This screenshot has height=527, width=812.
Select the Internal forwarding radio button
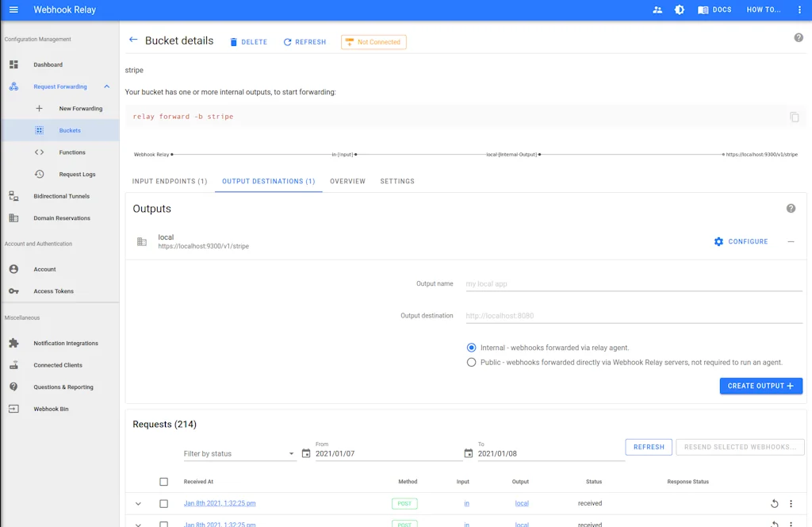pos(470,347)
